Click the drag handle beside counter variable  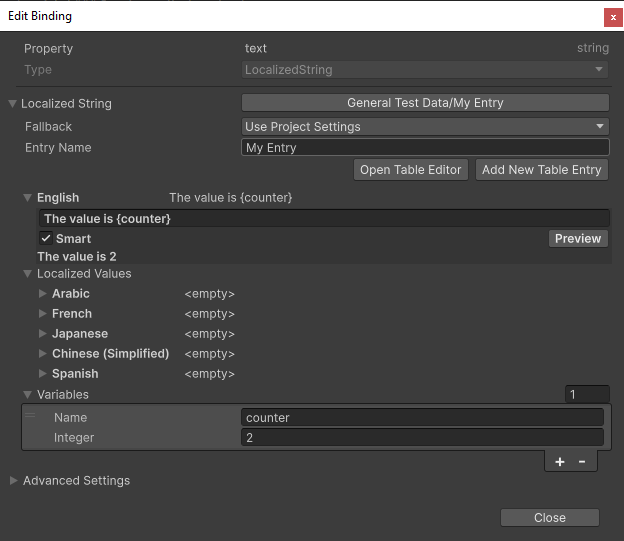30,416
